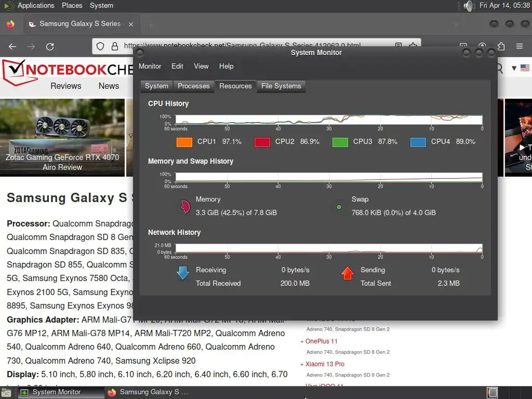Open the System menu in top panel

[101, 5]
